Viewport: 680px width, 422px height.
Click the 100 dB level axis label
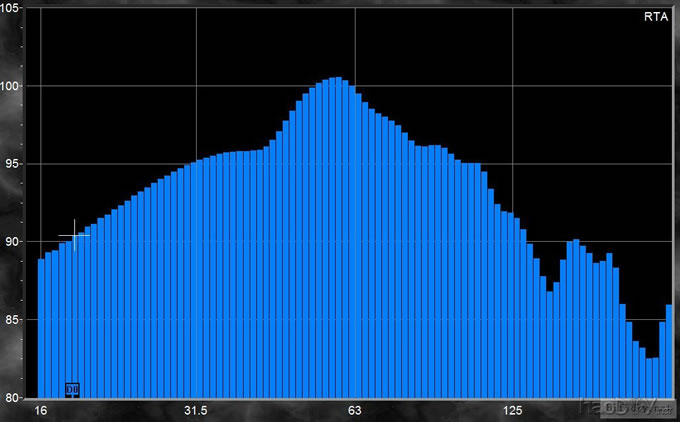pyautogui.click(x=14, y=86)
